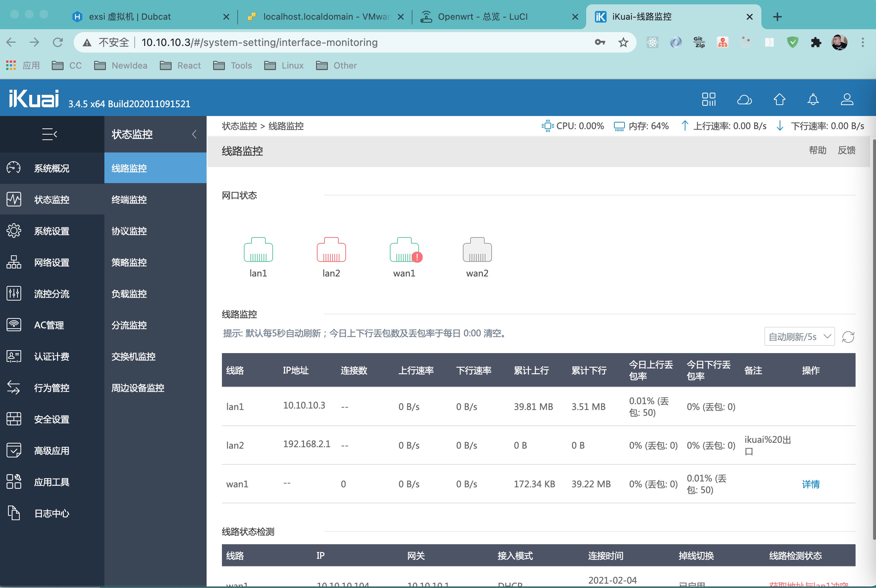Image resolution: width=876 pixels, height=588 pixels.
Task: Open the user account icon in header
Action: click(x=847, y=99)
